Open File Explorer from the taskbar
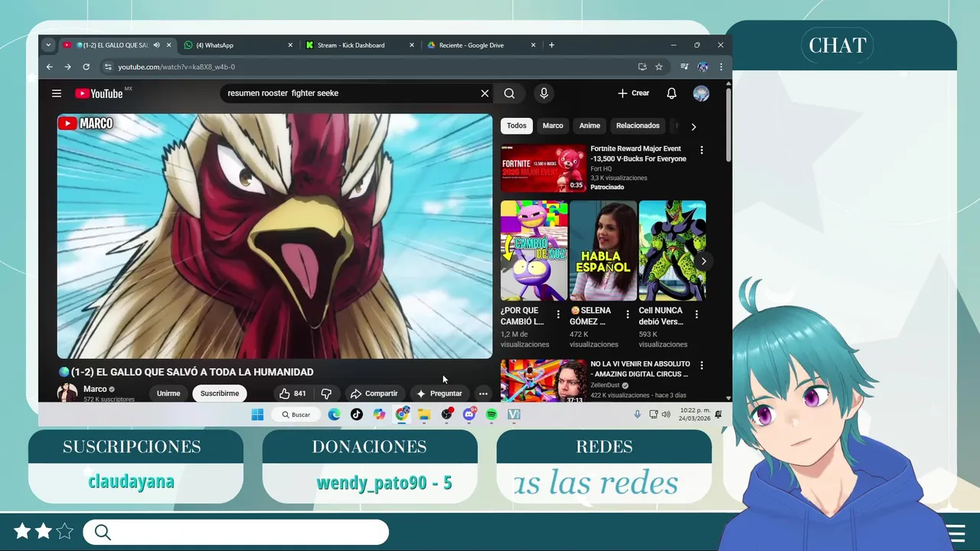Screen dimensions: 980x551 pyautogui.click(x=424, y=414)
